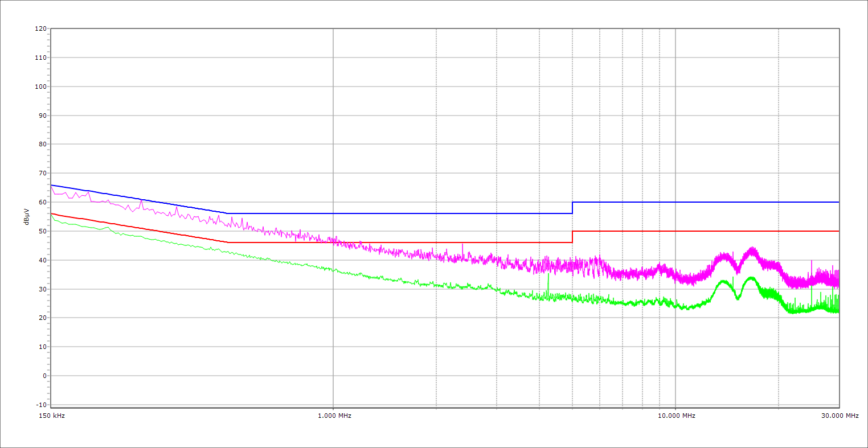Click the 120 value on the y-axis
Viewport: 868px width, 448px height.
40,28
